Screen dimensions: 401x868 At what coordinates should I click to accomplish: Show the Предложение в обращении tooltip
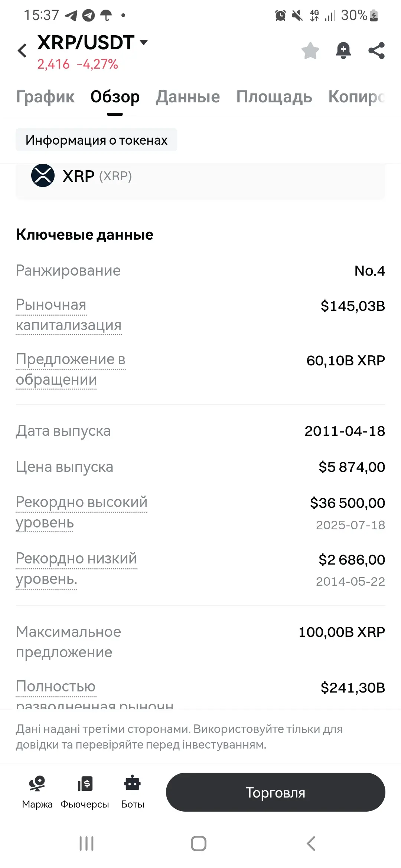click(x=71, y=369)
